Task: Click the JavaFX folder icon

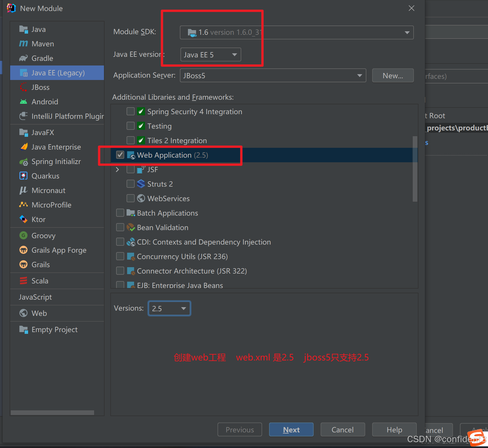Action: 23,132
